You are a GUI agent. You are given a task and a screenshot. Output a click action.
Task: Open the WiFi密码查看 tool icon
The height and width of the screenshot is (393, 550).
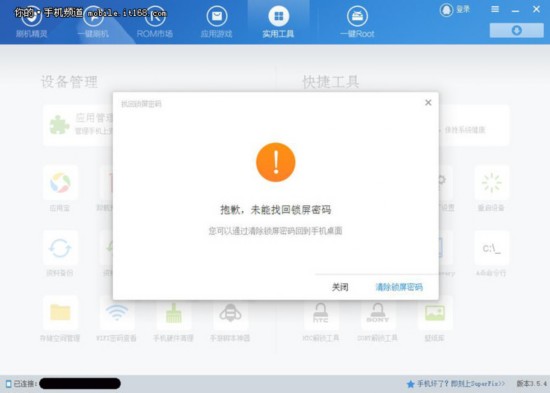point(116,313)
